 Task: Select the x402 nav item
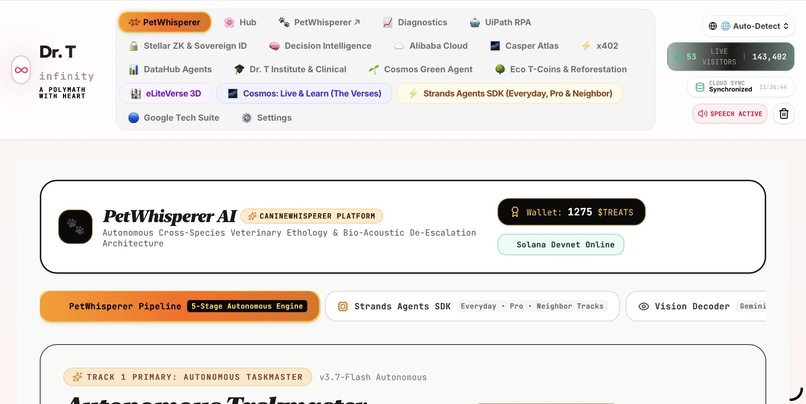[599, 46]
